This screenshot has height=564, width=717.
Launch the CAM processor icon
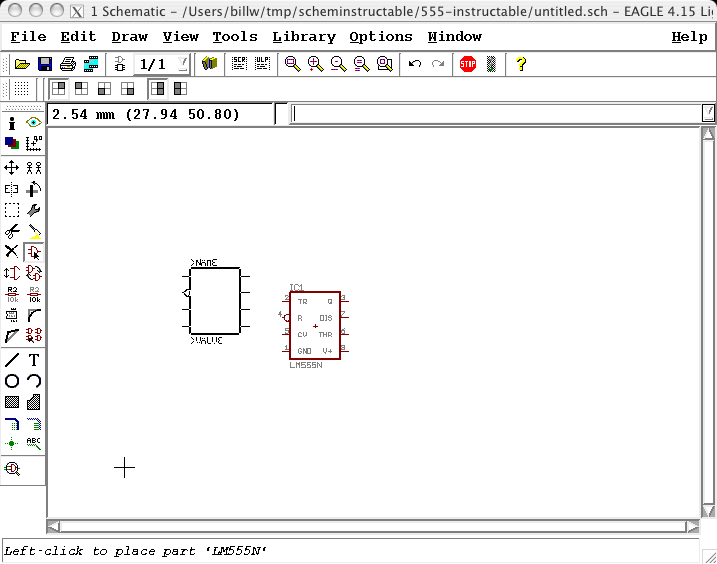point(91,64)
